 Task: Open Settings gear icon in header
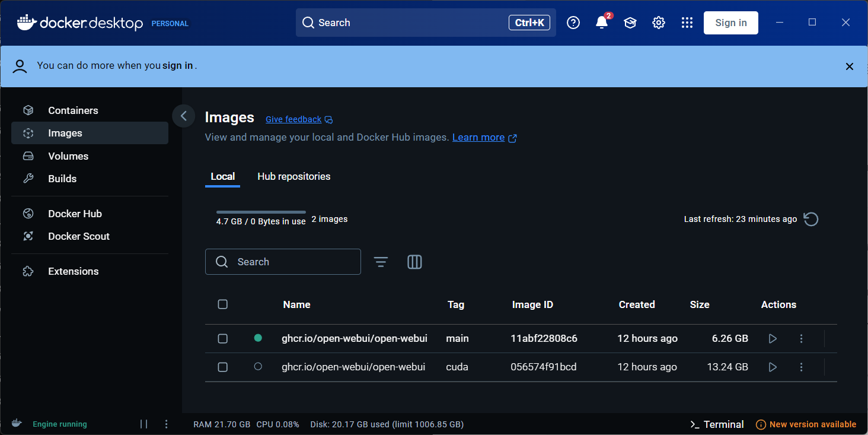659,23
